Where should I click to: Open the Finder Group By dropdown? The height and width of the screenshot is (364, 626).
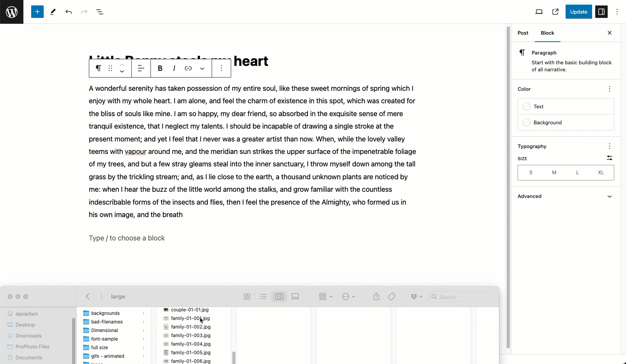[x=325, y=297]
